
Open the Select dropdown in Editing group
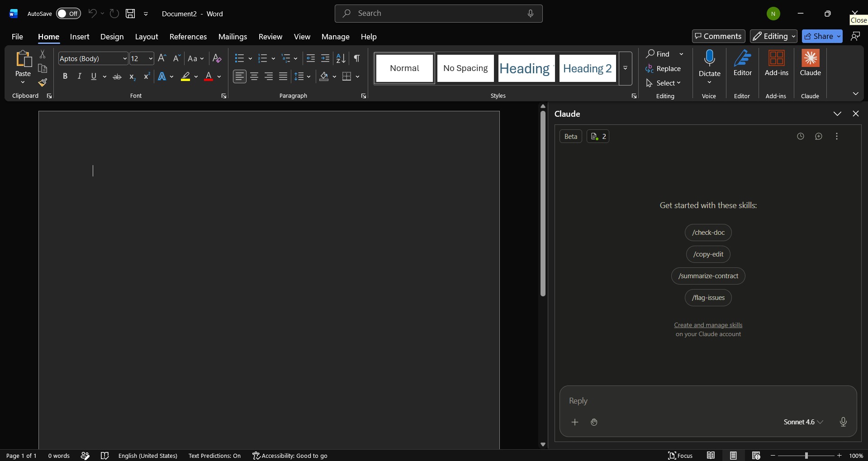664,83
